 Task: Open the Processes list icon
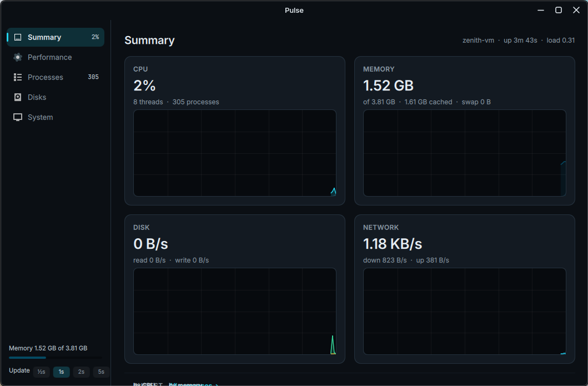[18, 77]
